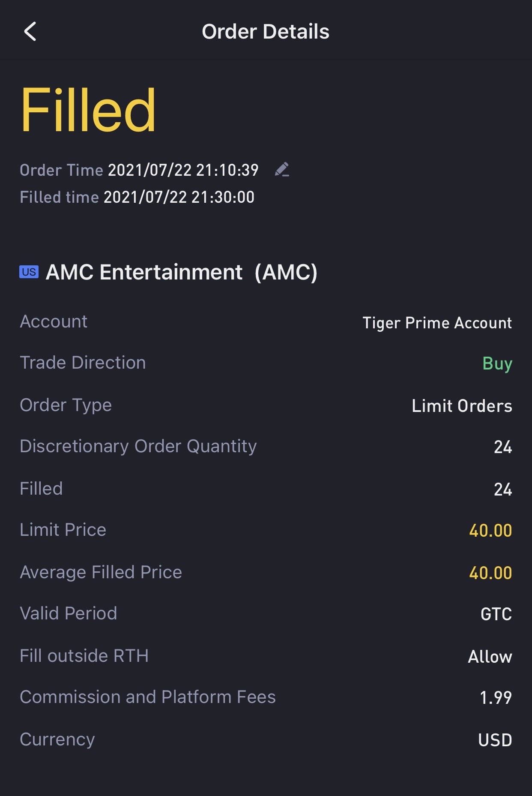Tap the Allow value for Fill outside RTH
This screenshot has width=532, height=796.
(490, 657)
